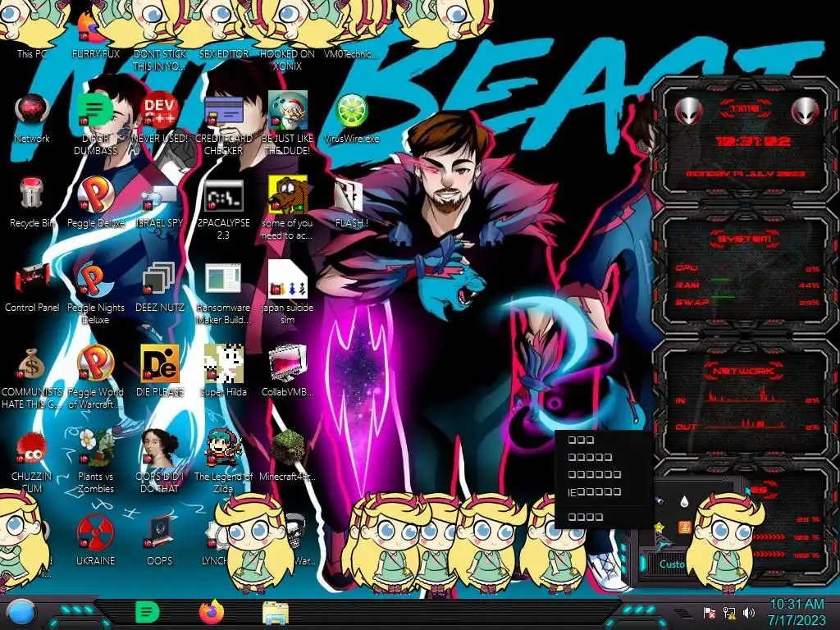Open File Explorer from the taskbar

coord(276,613)
